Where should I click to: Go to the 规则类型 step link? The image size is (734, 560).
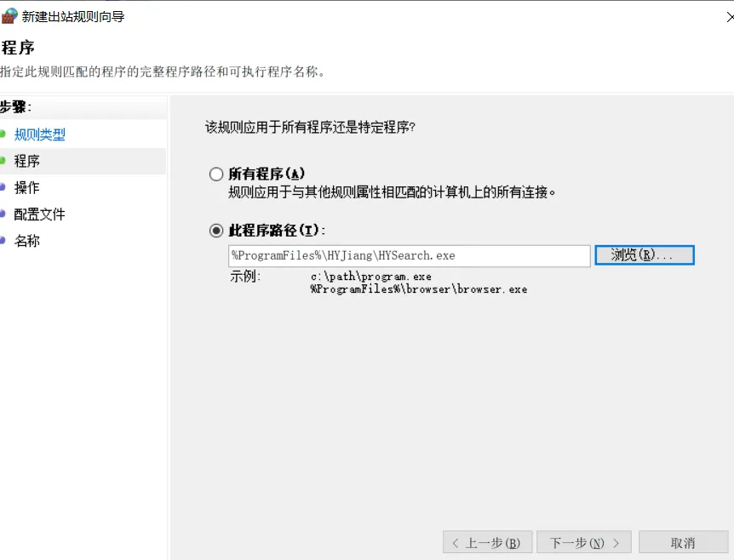tap(40, 134)
